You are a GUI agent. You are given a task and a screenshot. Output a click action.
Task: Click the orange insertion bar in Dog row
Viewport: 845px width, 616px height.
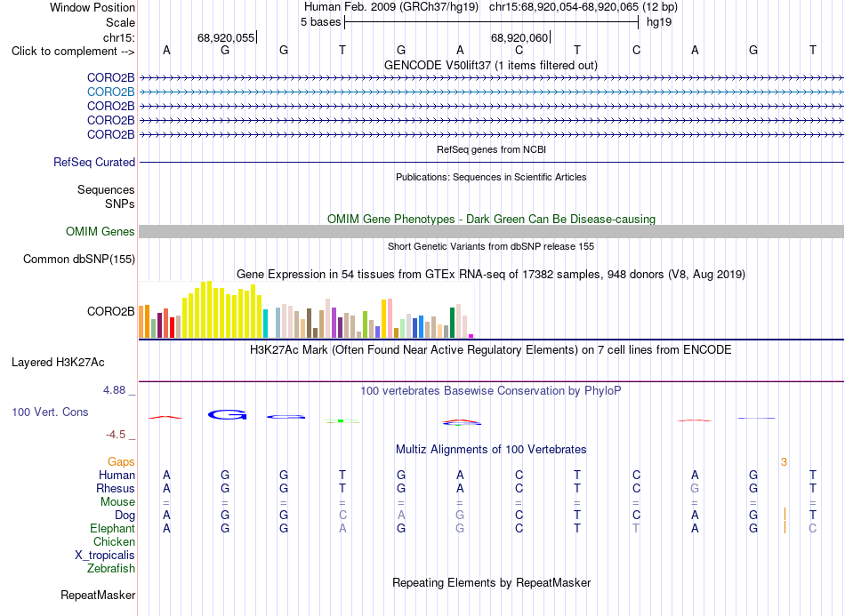[785, 514]
